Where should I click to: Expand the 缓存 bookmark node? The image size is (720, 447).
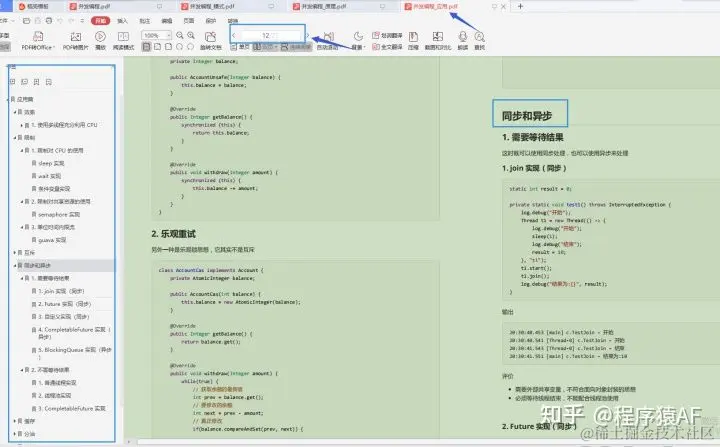coord(15,421)
